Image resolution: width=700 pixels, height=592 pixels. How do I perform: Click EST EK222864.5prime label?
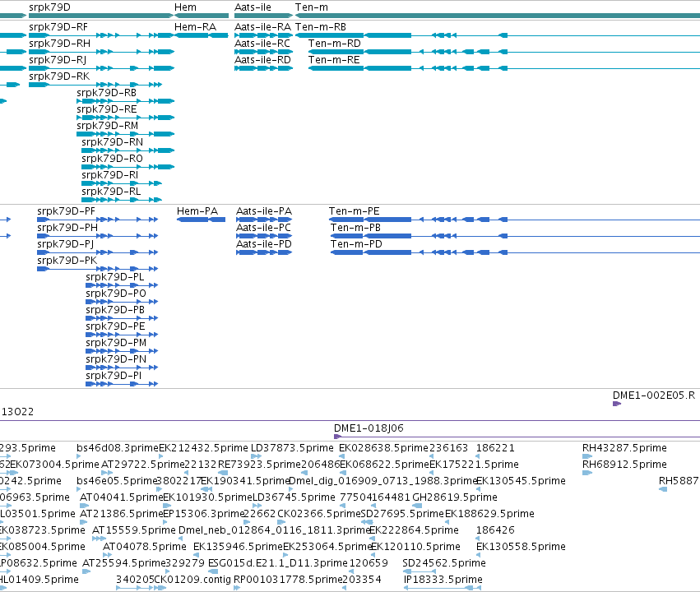click(x=415, y=530)
